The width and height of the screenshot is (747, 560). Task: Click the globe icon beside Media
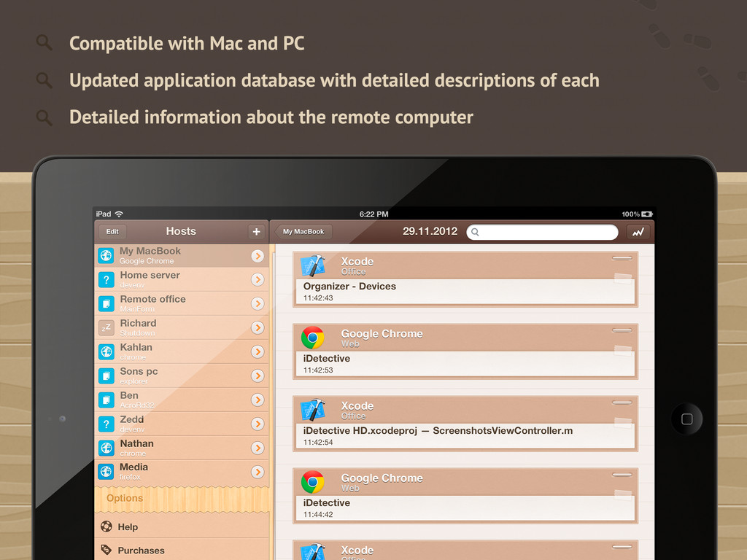[x=107, y=472]
